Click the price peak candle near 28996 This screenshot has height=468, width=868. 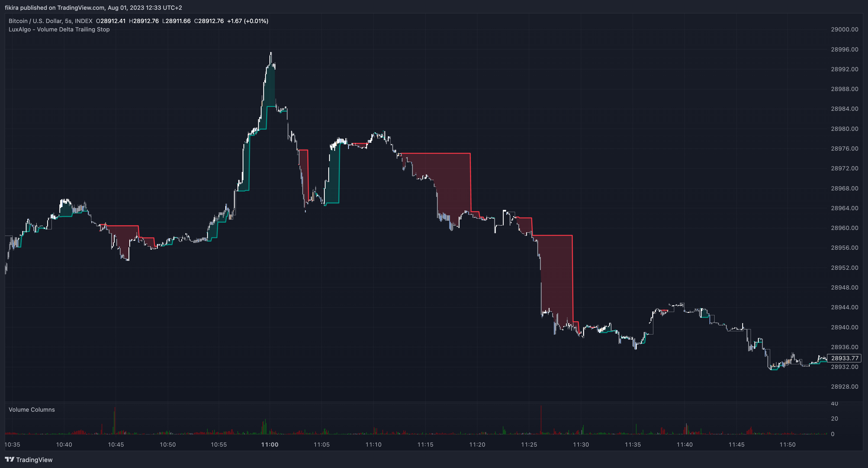coord(271,58)
